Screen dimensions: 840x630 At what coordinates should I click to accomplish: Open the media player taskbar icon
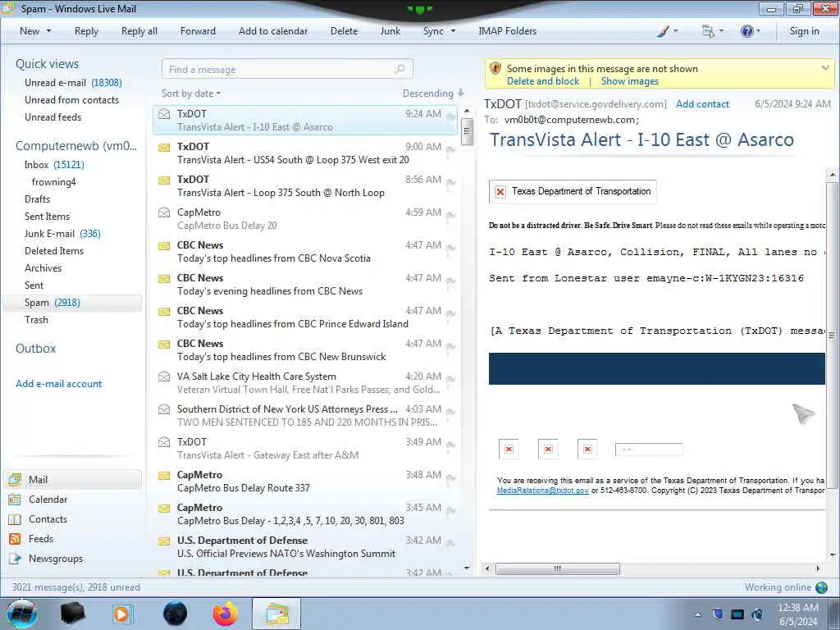122,614
